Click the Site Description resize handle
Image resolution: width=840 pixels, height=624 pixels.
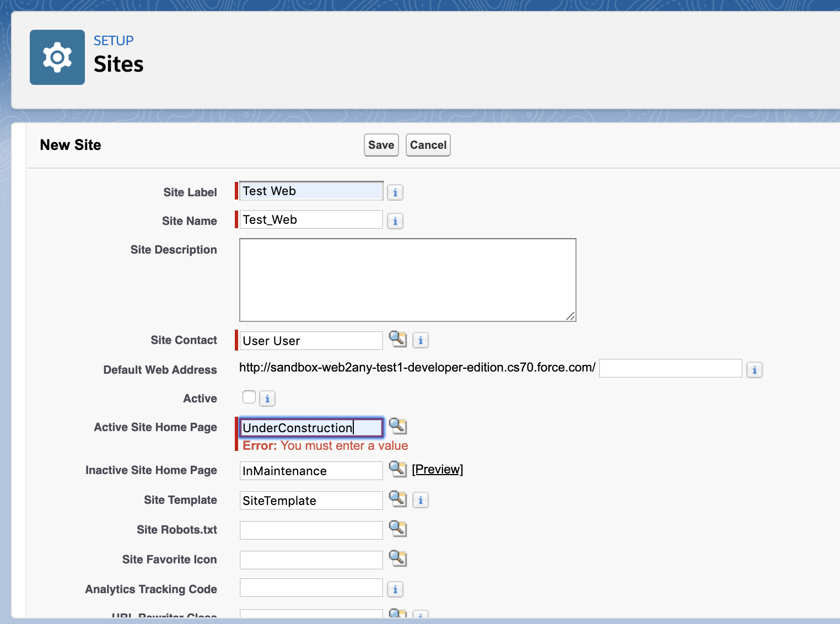click(x=570, y=316)
